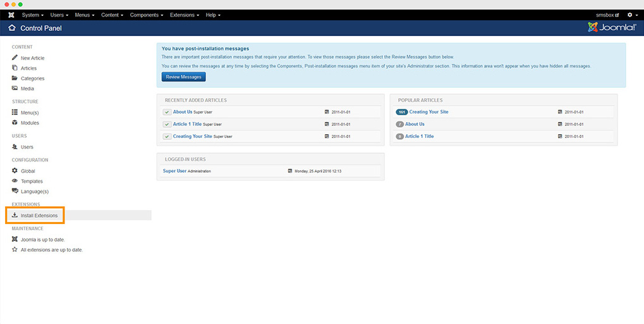
Task: Open Templates in sidebar
Action: pos(32,182)
